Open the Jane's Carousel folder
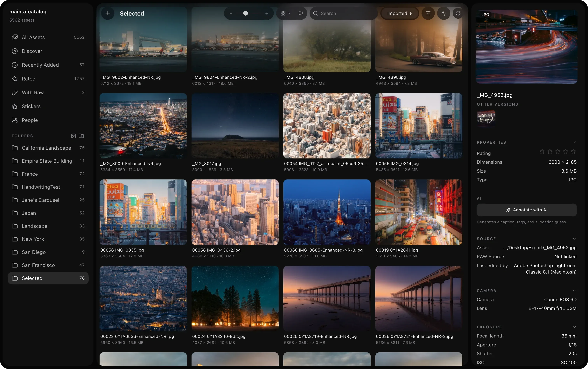The height and width of the screenshot is (369, 588). point(48,200)
